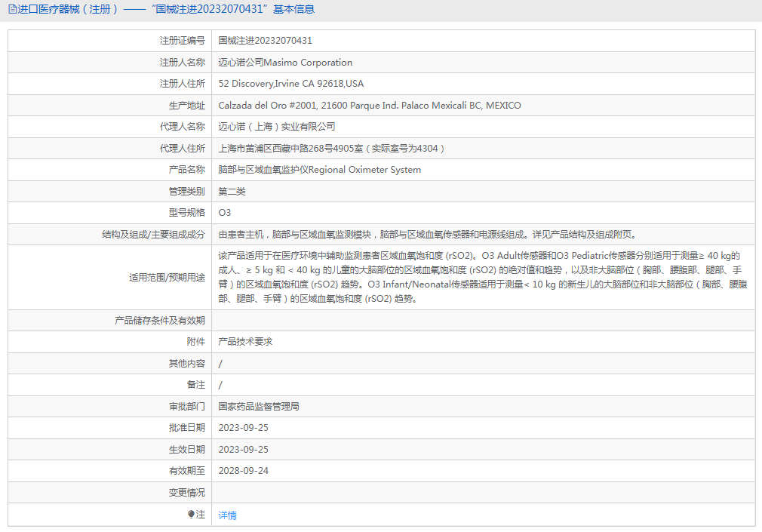Select the 注册人住所 label
Screen dimensions: 762x532
(183, 84)
